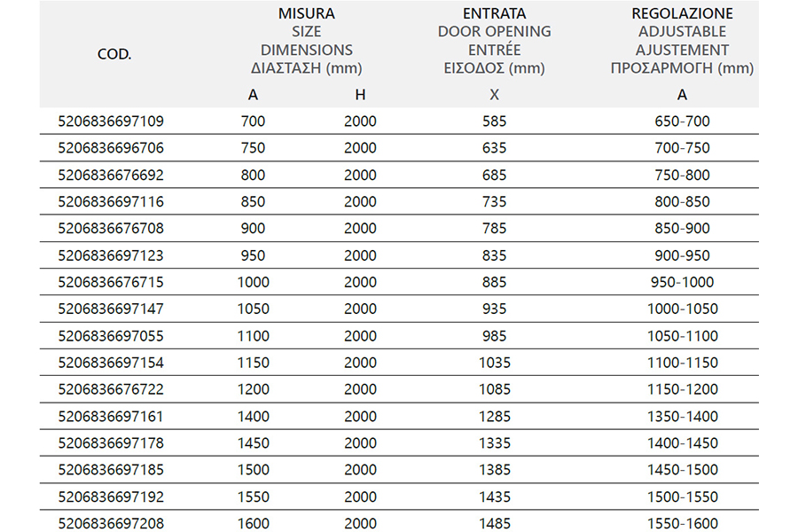Click size value 1200 in column A

pos(253,389)
